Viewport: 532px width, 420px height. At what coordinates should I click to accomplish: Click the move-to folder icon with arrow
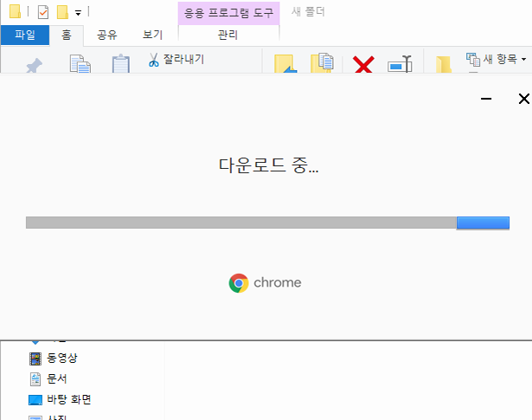click(285, 63)
